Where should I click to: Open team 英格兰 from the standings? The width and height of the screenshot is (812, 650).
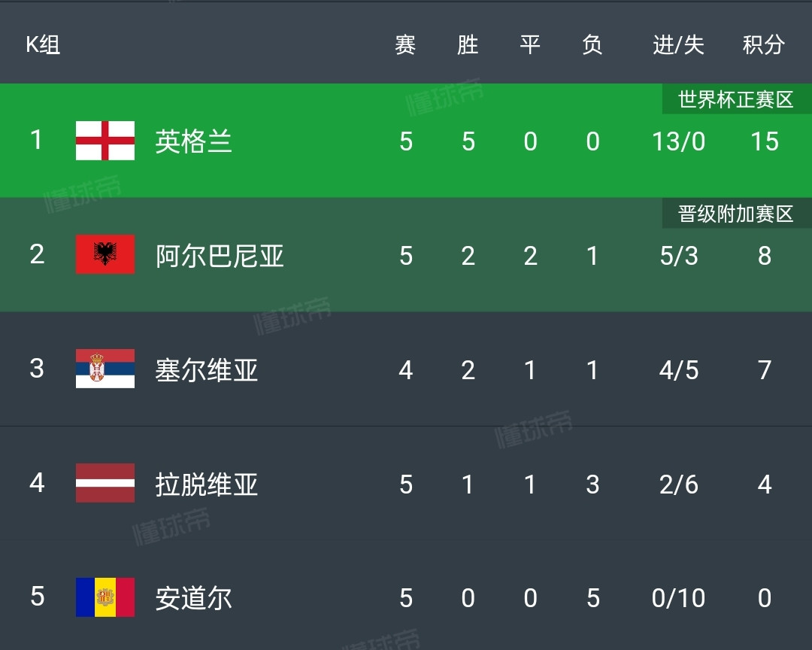pos(193,141)
